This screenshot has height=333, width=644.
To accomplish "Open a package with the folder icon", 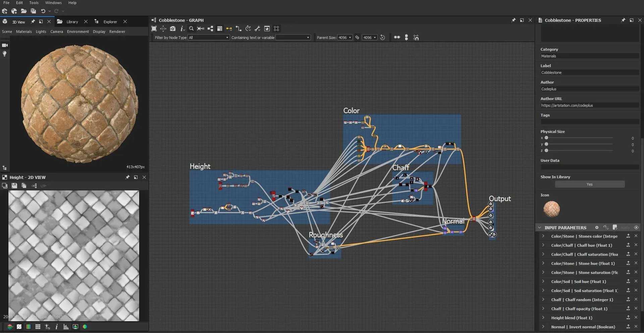I will pos(23,11).
